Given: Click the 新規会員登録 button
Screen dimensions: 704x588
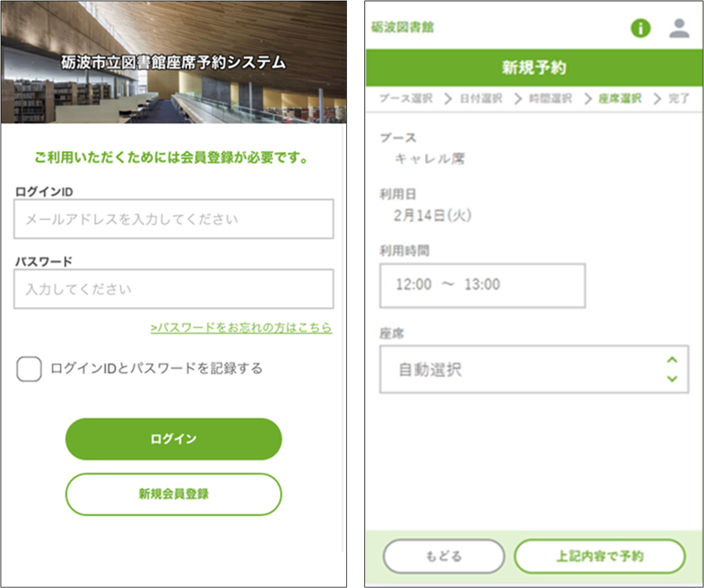Looking at the screenshot, I should [173, 494].
